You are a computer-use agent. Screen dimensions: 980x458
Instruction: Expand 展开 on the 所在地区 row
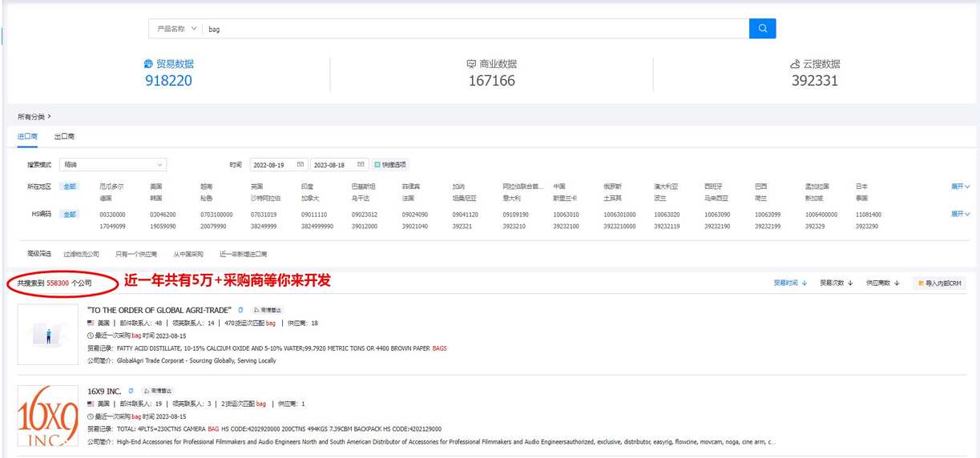coord(960,187)
